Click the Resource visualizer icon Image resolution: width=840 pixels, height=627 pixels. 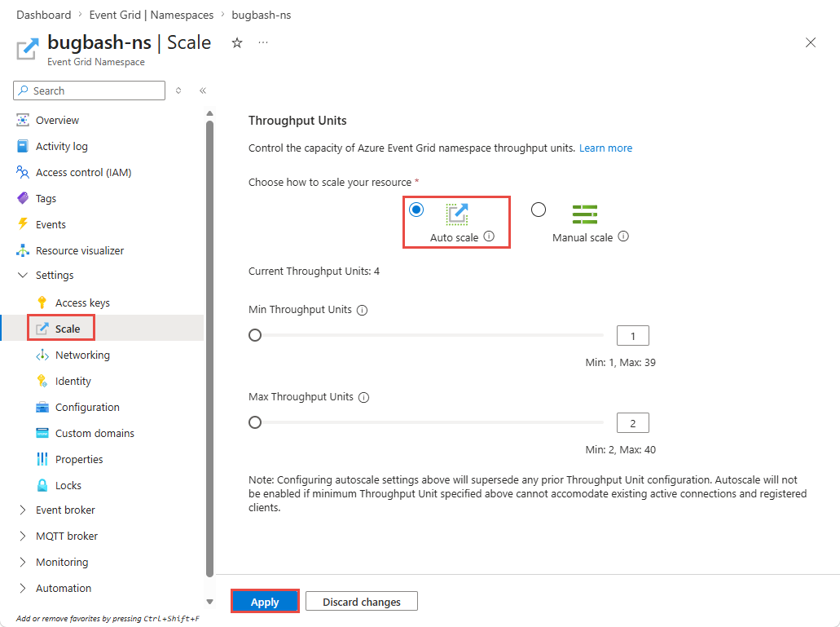click(x=23, y=250)
